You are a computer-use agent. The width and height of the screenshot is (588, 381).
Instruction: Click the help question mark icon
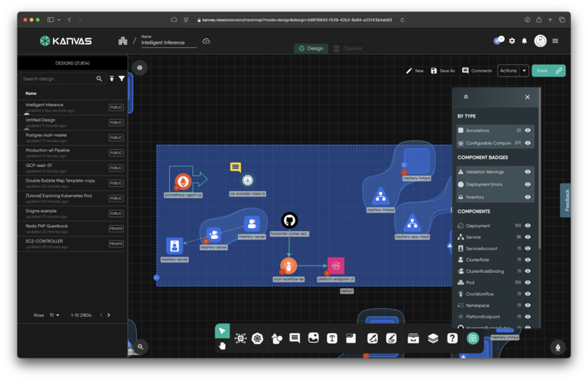click(x=452, y=338)
